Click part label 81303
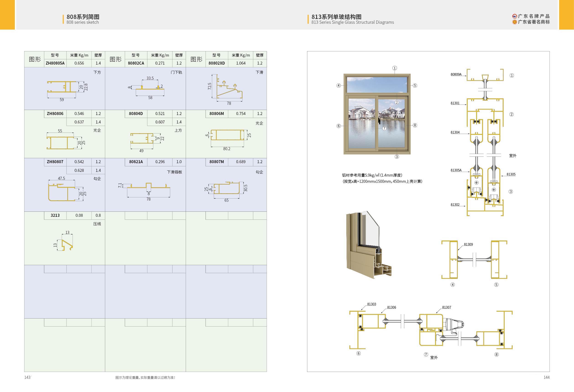Viewport: 574px width, 392px height. coord(371,304)
